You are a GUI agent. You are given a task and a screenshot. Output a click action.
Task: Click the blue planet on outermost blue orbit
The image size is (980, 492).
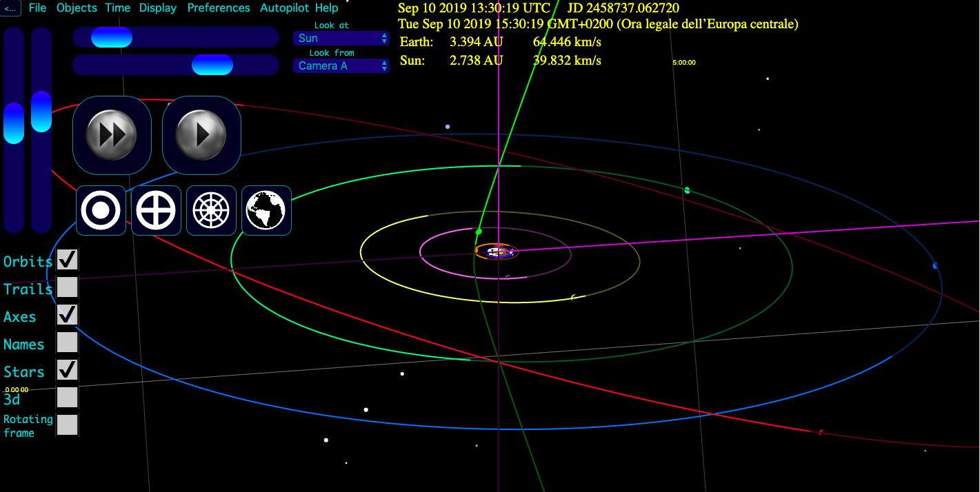[x=935, y=265]
